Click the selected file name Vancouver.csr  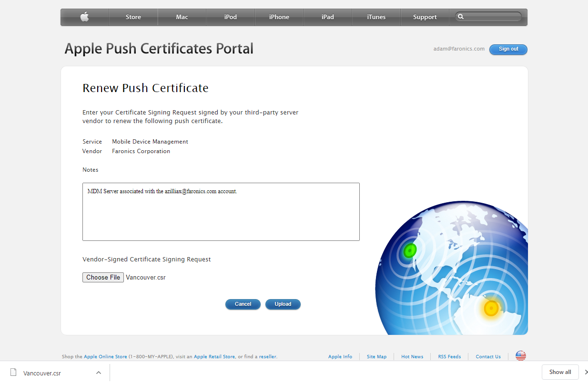pos(146,277)
